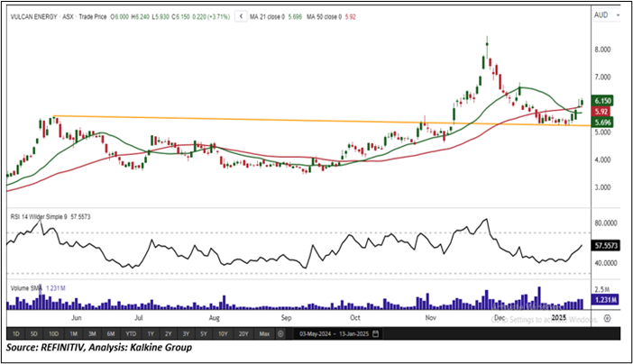Click the chart settings icon beside the time axis
This screenshot has height=364, width=633.
pyautogui.click(x=607, y=318)
